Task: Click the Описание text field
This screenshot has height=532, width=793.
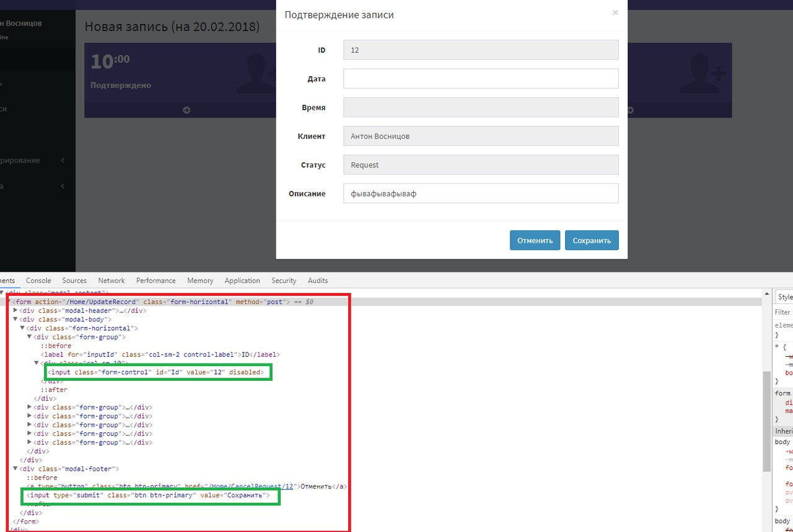Action: pos(481,193)
